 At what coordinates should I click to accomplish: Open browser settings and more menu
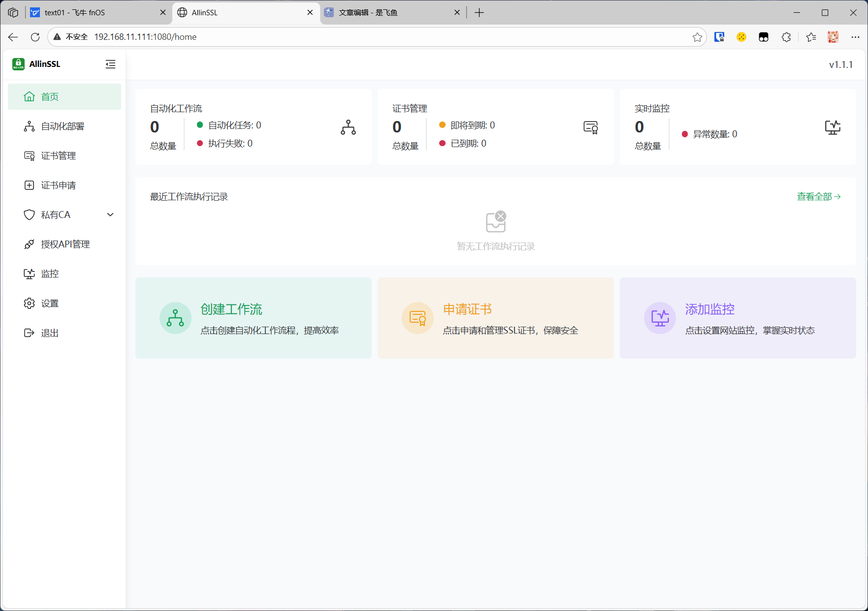[855, 37]
